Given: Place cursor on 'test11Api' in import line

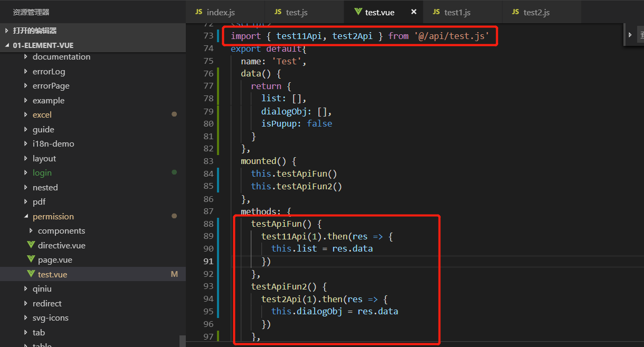Looking at the screenshot, I should click(299, 36).
